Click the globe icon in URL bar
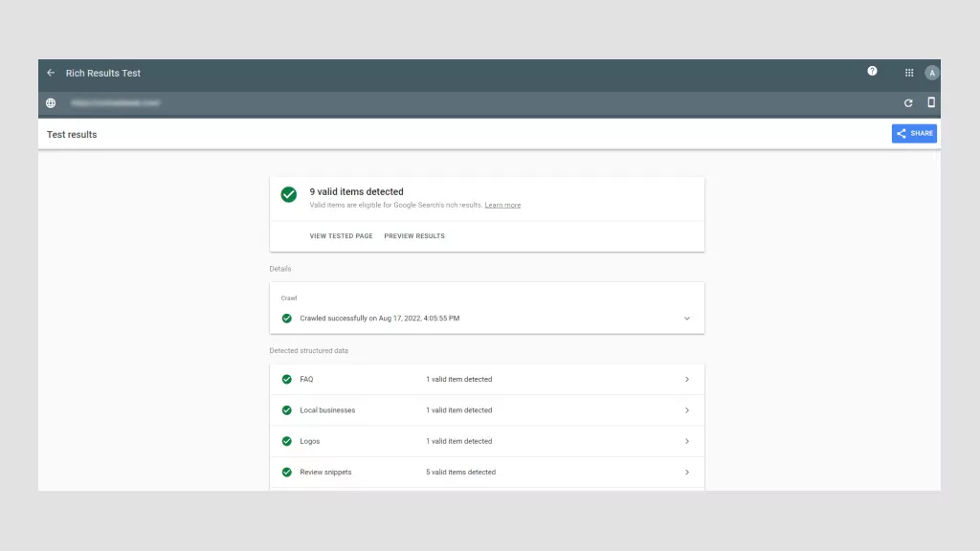 [51, 103]
